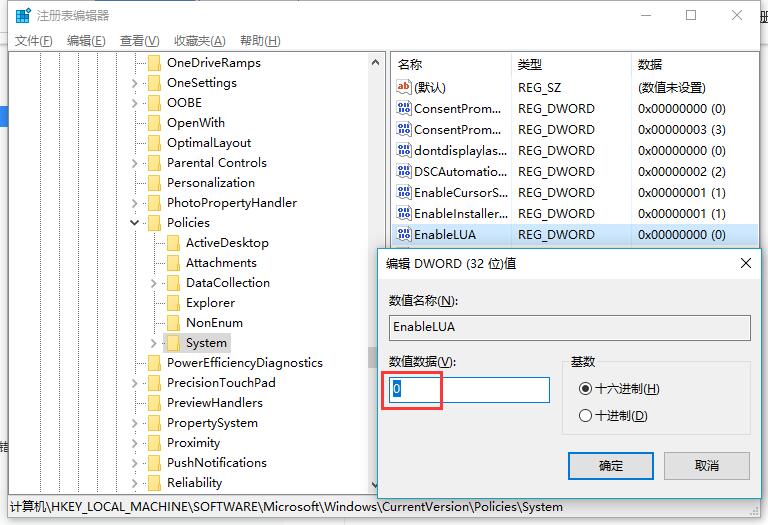Click the 数值数据(V) input field

tap(469, 390)
